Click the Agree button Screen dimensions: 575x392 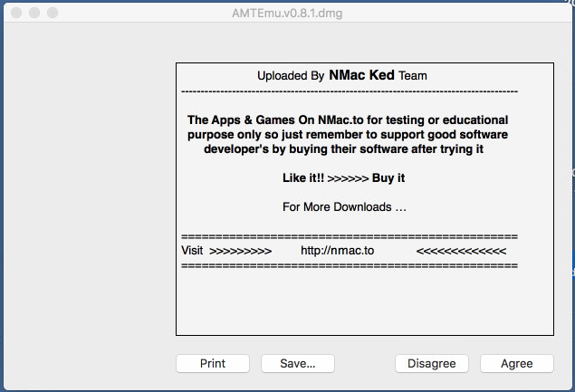[517, 363]
